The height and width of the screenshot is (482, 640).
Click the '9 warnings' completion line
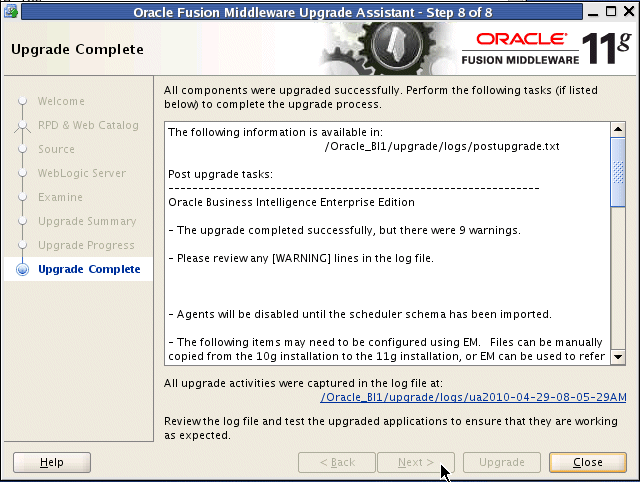[x=344, y=230]
